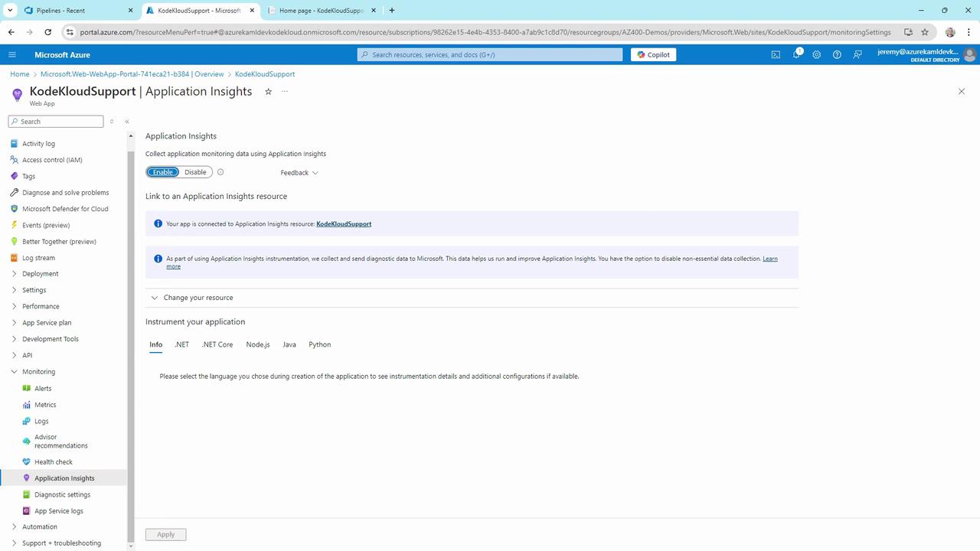Viewport: 980px width, 551px height.
Task: Click Microsoft.Web-WebApp-Portal Overview breadcrumb
Action: click(x=132, y=74)
